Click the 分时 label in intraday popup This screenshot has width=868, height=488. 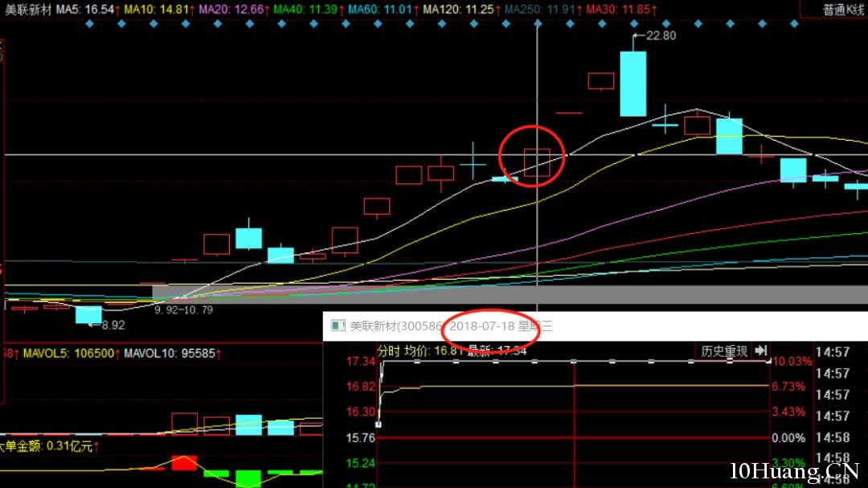(x=388, y=351)
